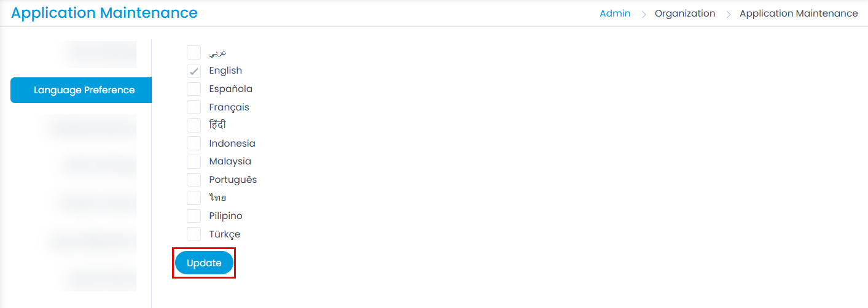Image resolution: width=868 pixels, height=308 pixels.
Task: Click the Indonesia text label
Action: pyautogui.click(x=232, y=144)
